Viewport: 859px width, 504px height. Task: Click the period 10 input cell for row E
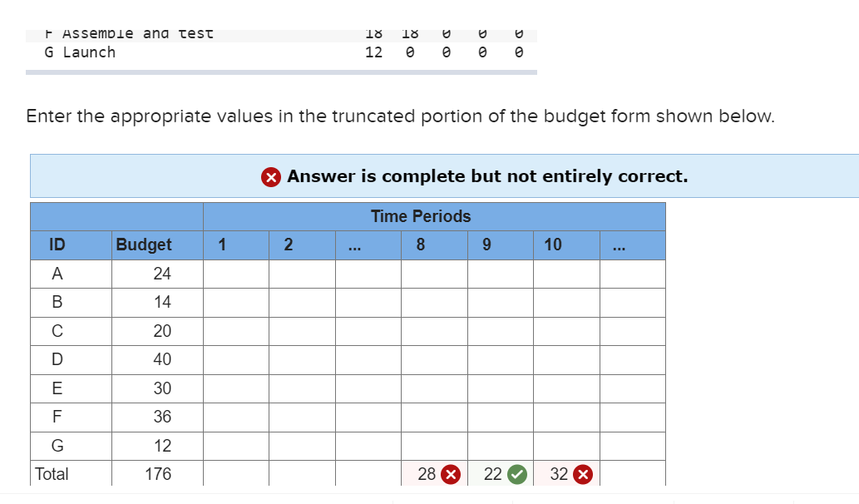[565, 388]
